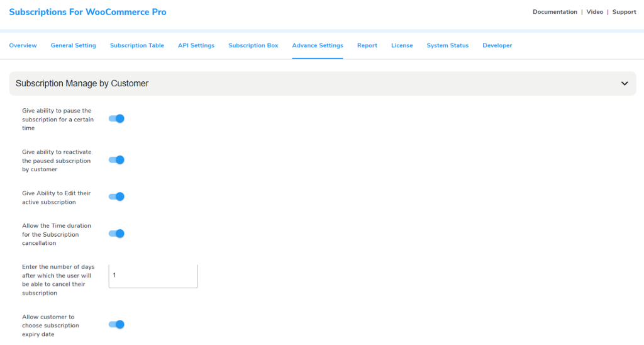The image size is (644, 345).
Task: Open the Report tab
Action: (x=367, y=46)
